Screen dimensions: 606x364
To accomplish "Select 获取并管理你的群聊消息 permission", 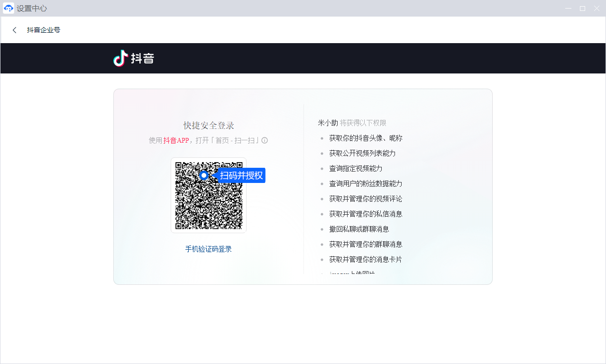I will click(x=366, y=244).
